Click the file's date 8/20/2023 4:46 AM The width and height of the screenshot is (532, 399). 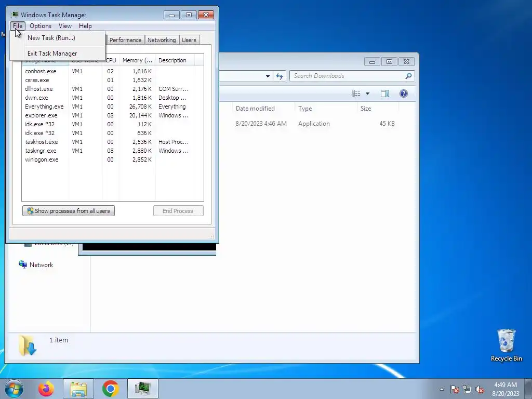click(x=261, y=124)
